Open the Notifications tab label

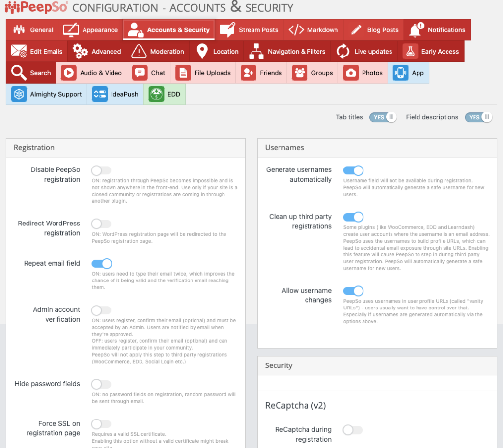[x=446, y=30]
